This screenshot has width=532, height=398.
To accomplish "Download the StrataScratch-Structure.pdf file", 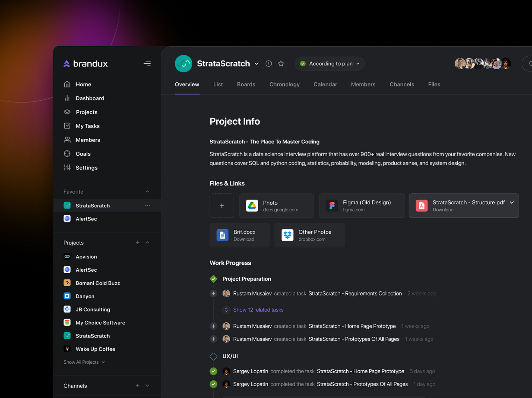I will 442,210.
